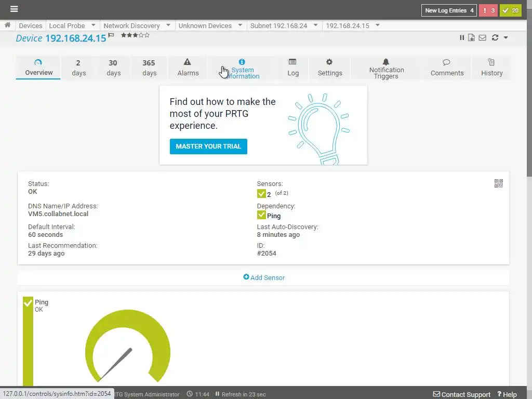Open the hamburger main menu

click(x=14, y=9)
